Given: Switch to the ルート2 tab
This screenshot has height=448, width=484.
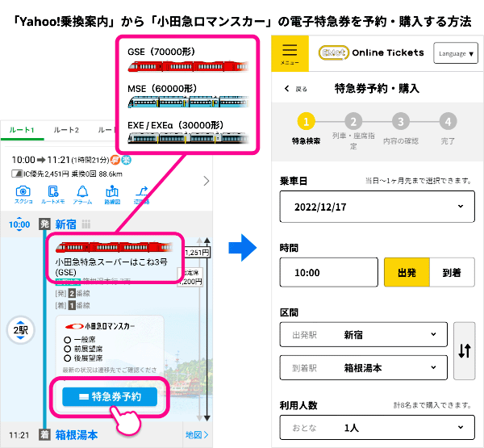Looking at the screenshot, I should (x=66, y=130).
